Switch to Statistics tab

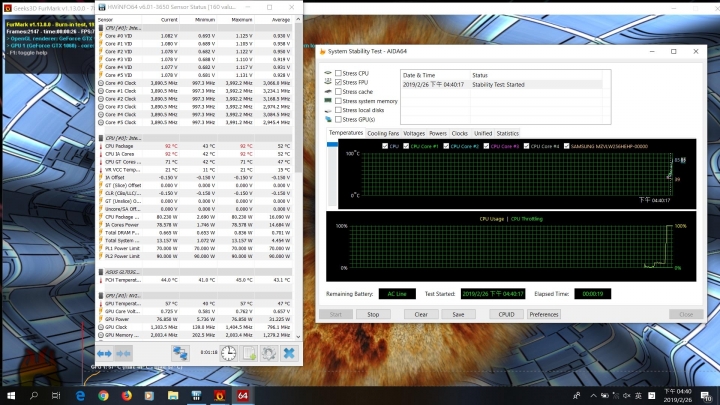[x=507, y=134]
